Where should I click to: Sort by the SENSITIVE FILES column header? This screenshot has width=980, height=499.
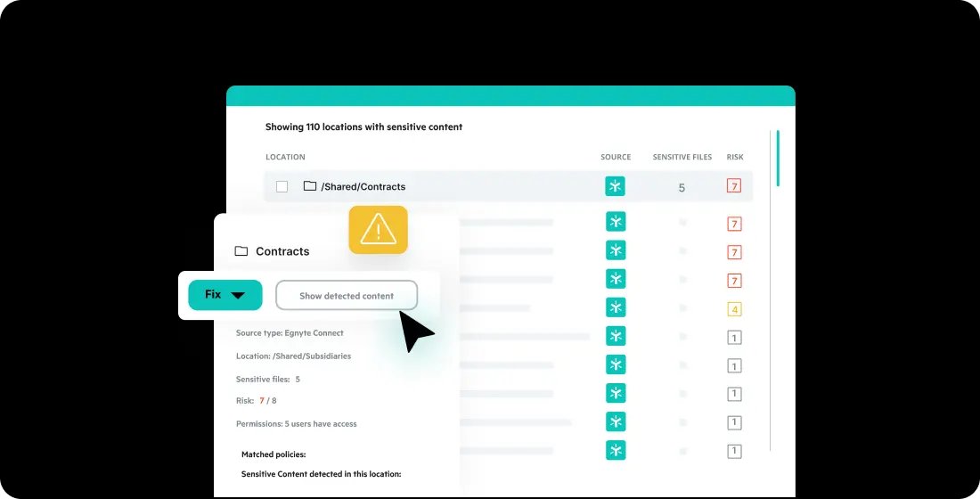coord(682,157)
